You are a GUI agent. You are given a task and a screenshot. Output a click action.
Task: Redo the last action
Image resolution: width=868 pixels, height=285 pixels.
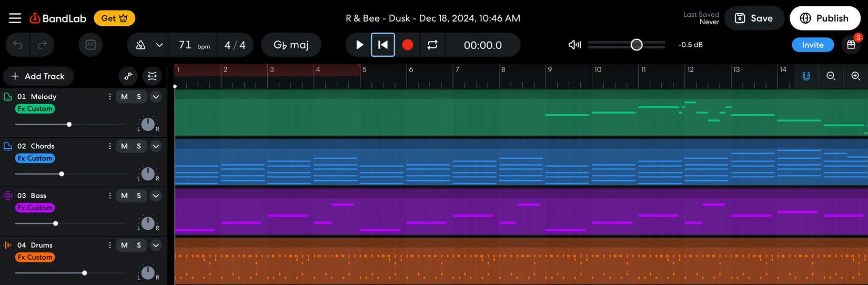(42, 45)
